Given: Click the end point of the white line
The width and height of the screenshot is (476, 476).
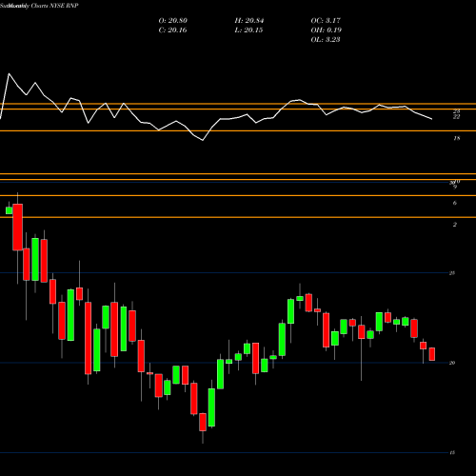Looking at the screenshot, I should point(432,119).
